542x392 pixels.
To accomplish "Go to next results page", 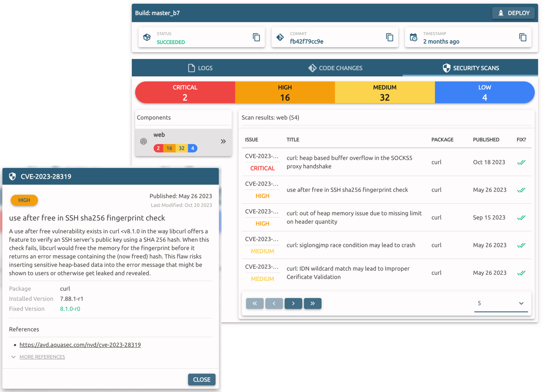I will (293, 303).
